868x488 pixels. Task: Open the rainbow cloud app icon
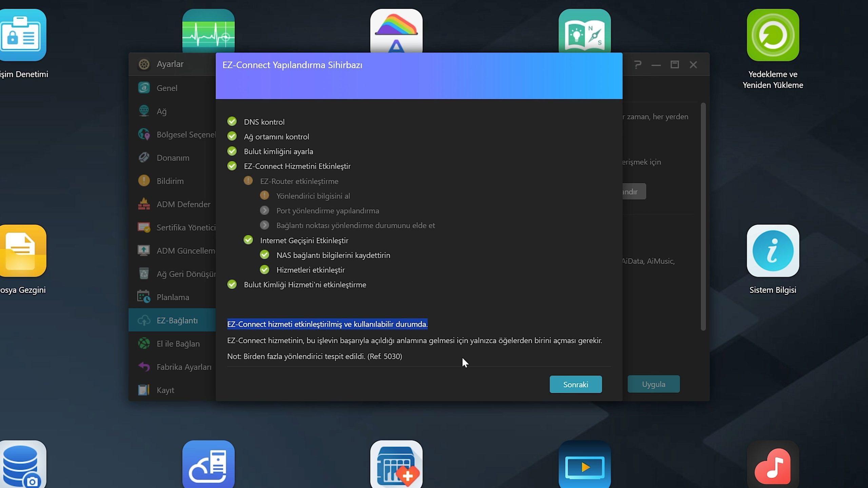pyautogui.click(x=396, y=31)
